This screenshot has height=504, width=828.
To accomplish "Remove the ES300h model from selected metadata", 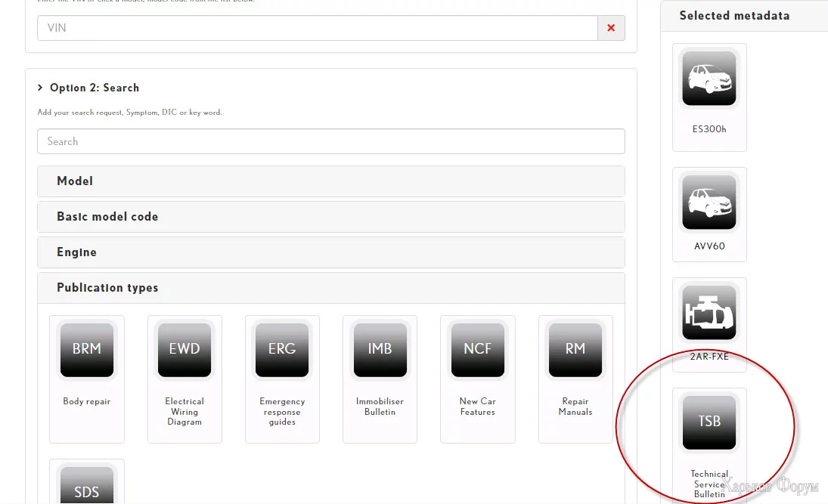I will coord(709,78).
